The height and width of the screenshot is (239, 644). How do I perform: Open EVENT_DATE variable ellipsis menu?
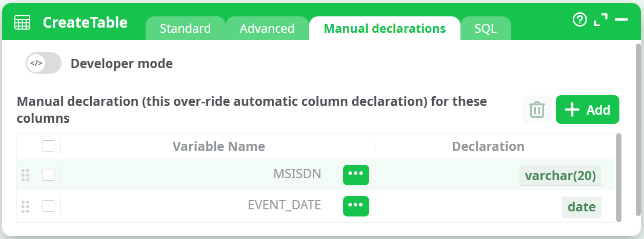point(356,206)
